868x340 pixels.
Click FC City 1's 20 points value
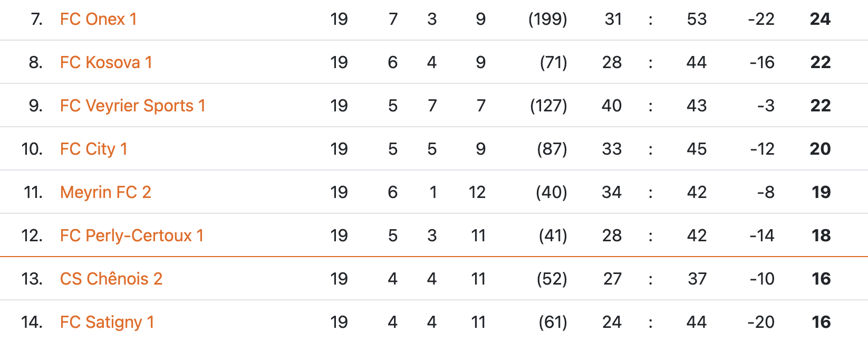[820, 149]
